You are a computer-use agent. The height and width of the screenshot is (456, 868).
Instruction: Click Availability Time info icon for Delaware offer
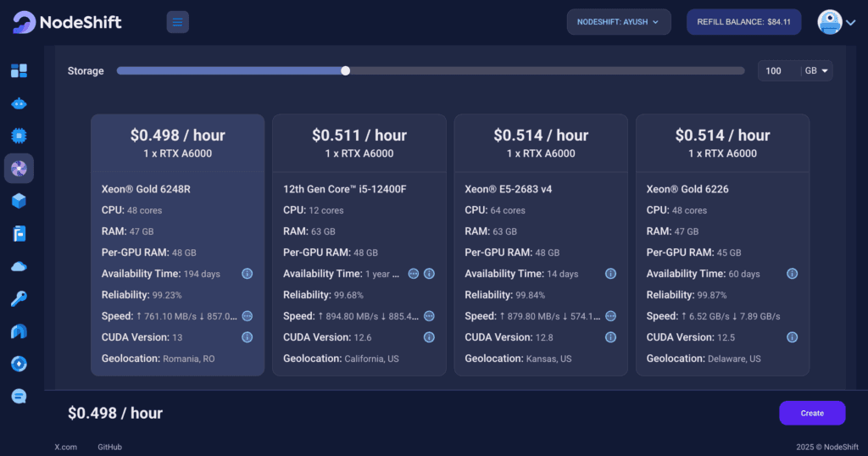click(x=792, y=274)
